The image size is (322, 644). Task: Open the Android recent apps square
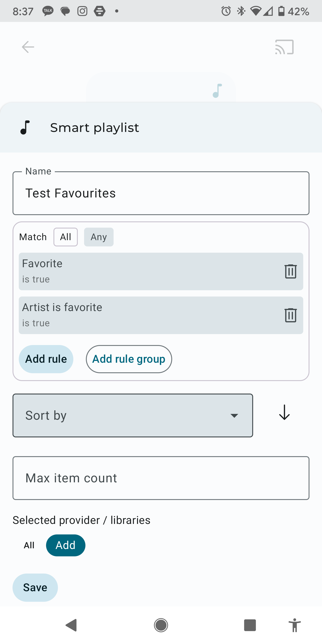pos(250,625)
